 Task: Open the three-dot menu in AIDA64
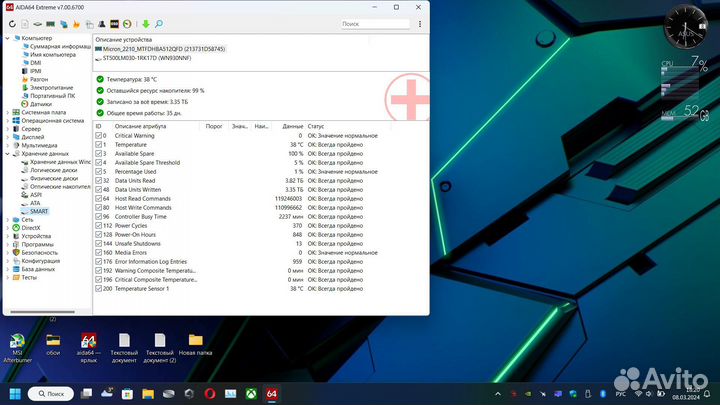(420, 24)
